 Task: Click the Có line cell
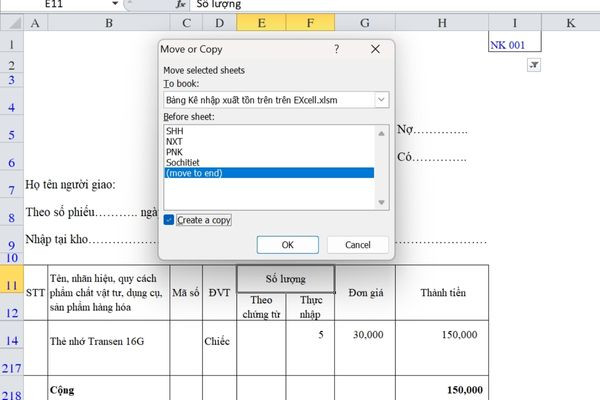432,157
